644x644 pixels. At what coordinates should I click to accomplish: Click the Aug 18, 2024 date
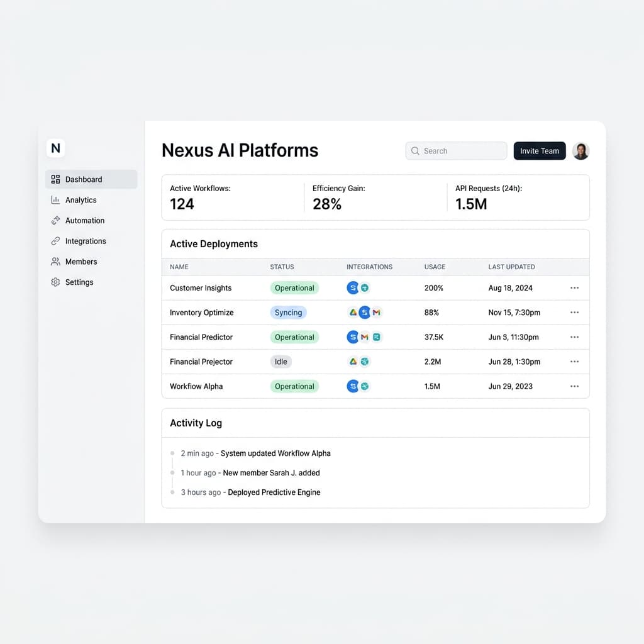(x=511, y=288)
